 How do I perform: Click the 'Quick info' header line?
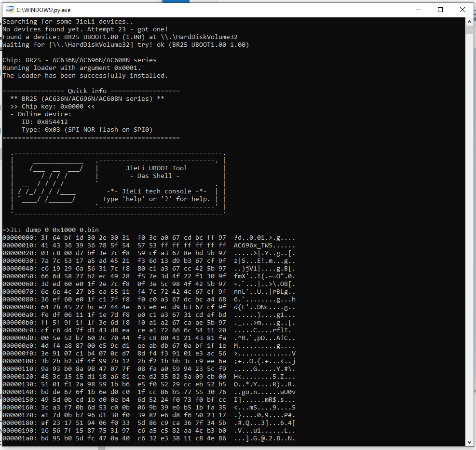(91, 91)
